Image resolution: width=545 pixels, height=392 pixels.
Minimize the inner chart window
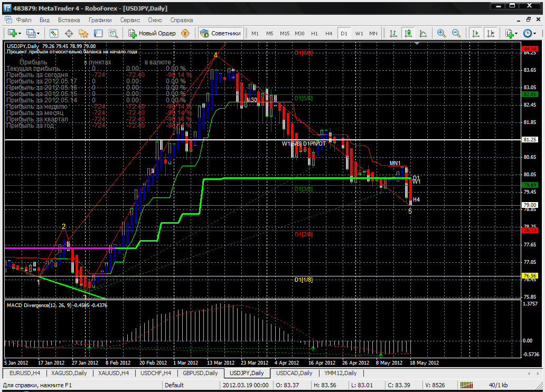pyautogui.click(x=519, y=20)
